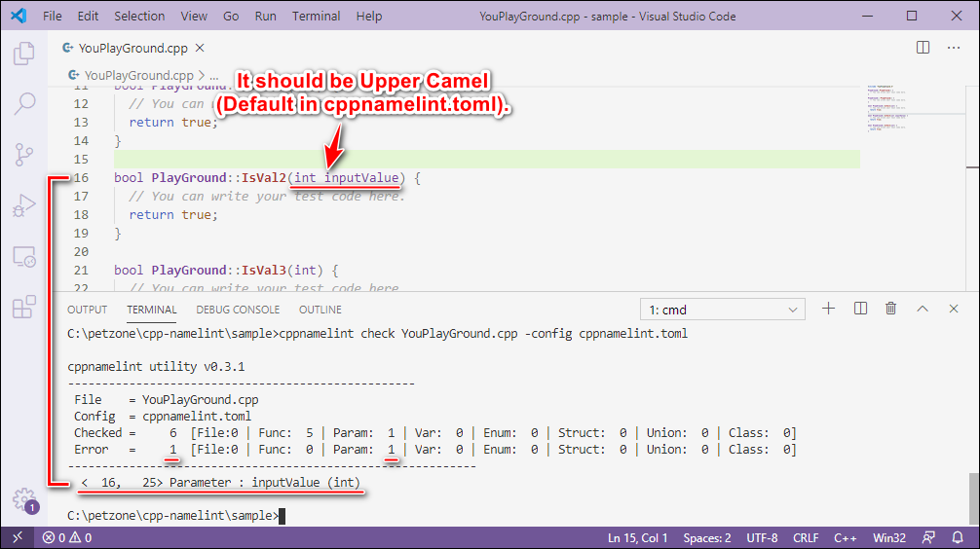
Task: Select configuration via Win32
Action: point(888,537)
